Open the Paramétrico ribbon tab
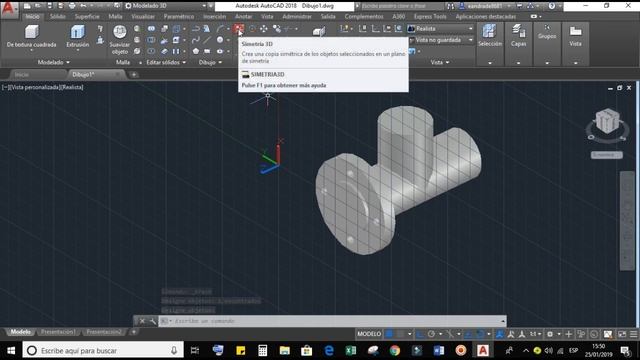 (179, 17)
